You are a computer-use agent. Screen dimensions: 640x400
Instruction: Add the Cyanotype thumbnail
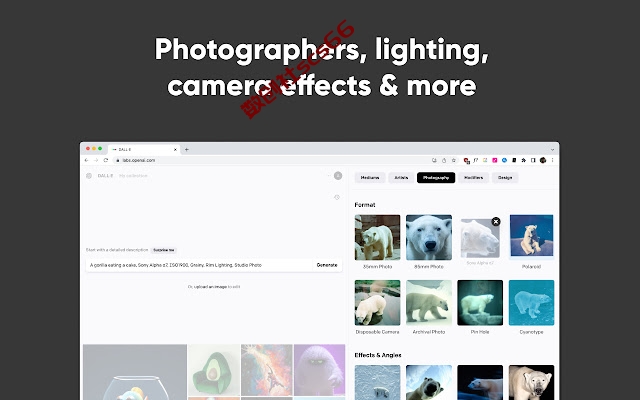click(x=531, y=303)
